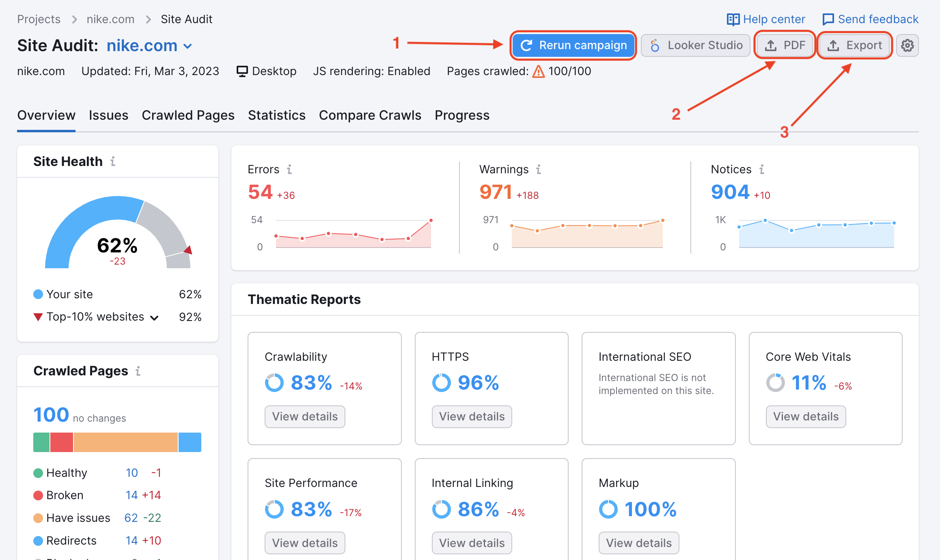Click the Internal Linking donut icon
The image size is (940, 560).
442,509
